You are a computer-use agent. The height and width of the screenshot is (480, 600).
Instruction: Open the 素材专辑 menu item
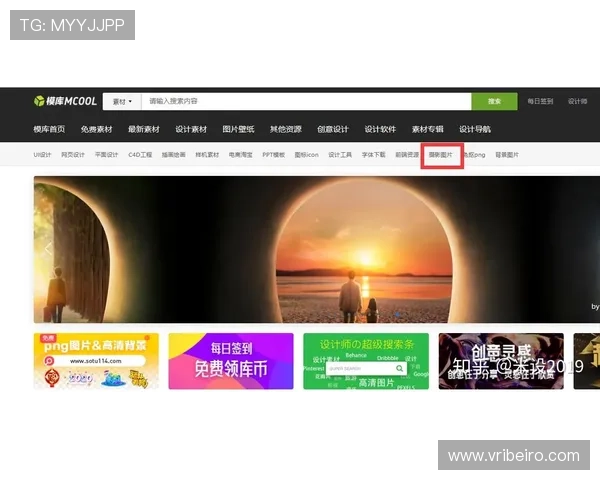[427, 129]
